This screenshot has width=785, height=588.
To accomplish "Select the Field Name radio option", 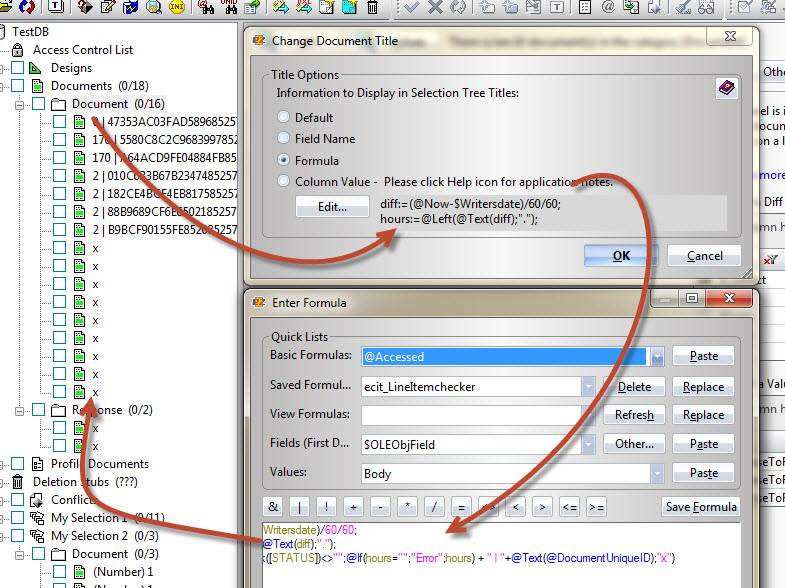I will [284, 139].
